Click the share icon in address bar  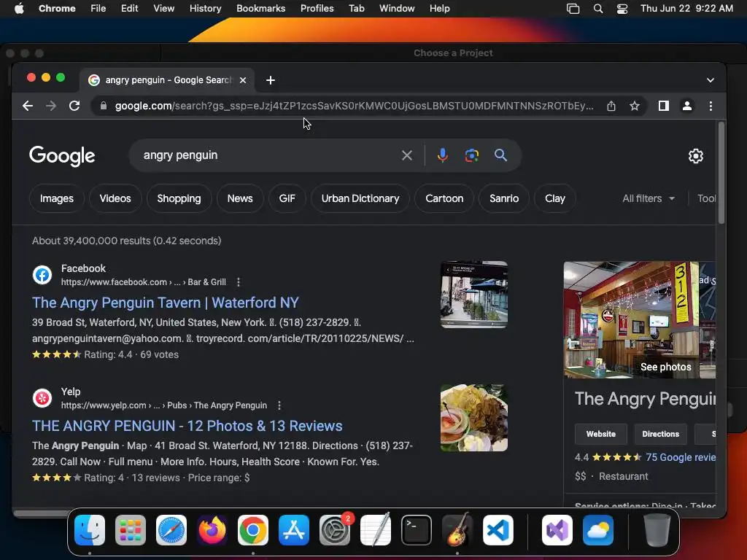tap(611, 106)
